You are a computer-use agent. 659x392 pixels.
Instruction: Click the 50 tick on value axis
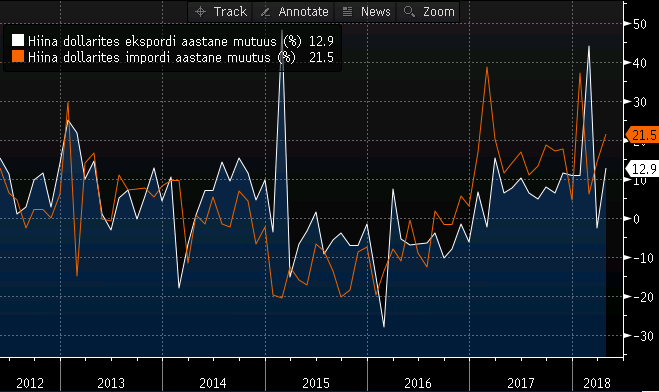tap(640, 24)
